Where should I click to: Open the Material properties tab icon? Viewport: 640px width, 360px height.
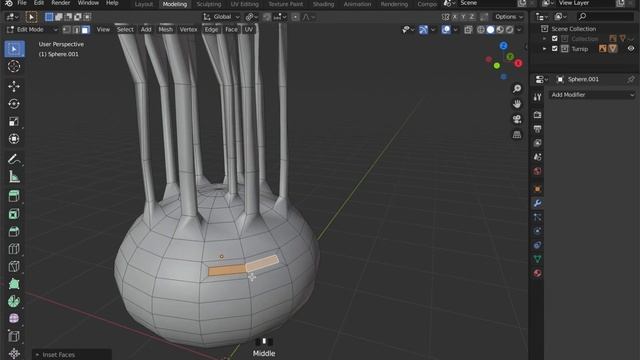[x=537, y=273]
